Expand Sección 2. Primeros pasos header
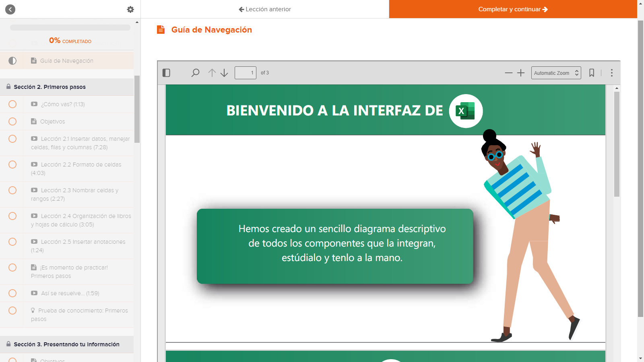 coord(67,87)
